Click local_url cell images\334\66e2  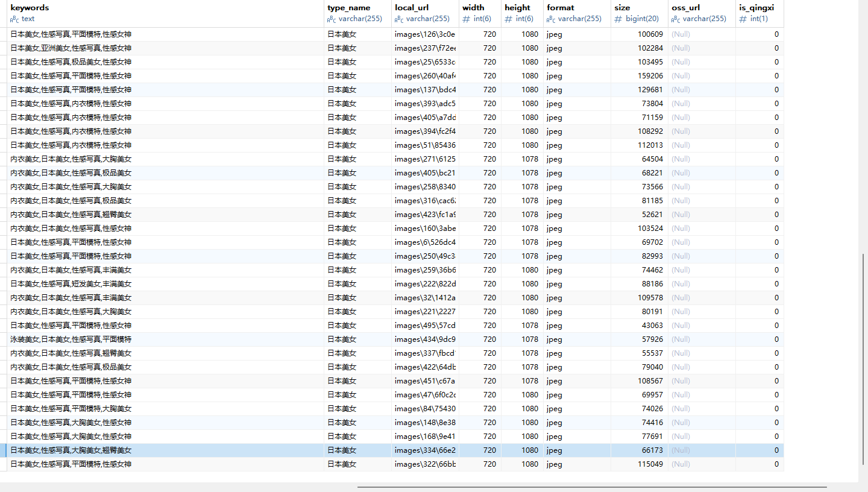426,450
